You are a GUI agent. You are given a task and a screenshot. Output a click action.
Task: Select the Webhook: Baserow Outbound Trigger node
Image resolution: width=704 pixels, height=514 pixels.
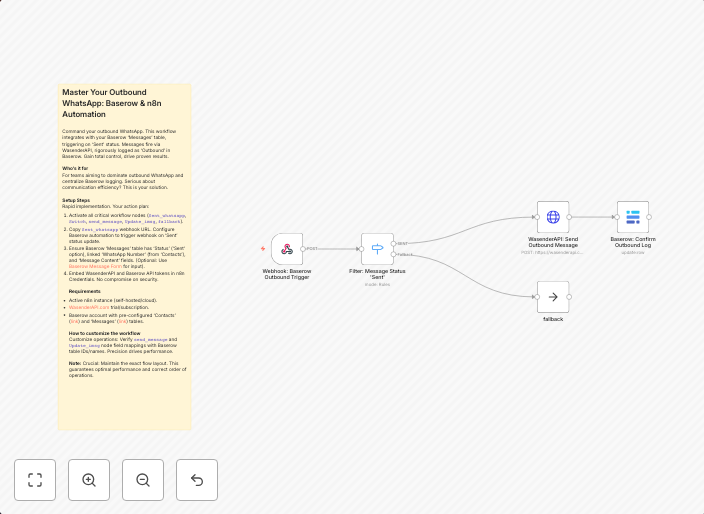[287, 249]
